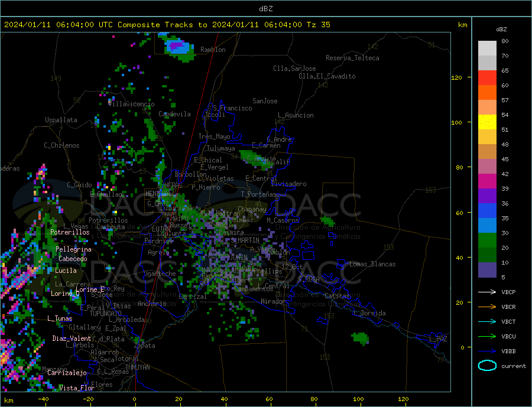Image resolution: width=532 pixels, height=407 pixels.
Task: Click the 'T_Porteñas' map label
Action: 259,194
